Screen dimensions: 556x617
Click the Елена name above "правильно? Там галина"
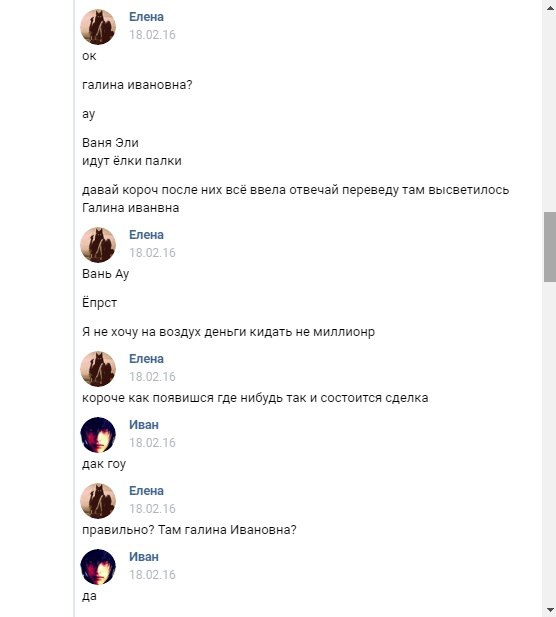point(146,491)
